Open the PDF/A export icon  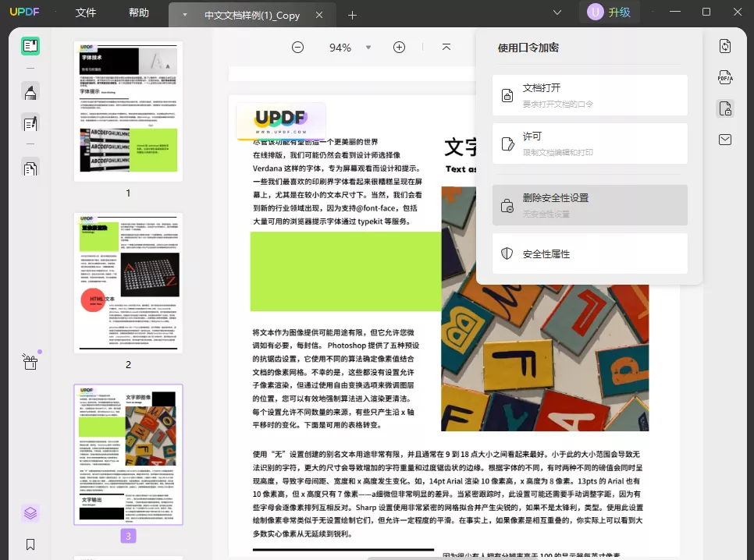pyautogui.click(x=725, y=77)
